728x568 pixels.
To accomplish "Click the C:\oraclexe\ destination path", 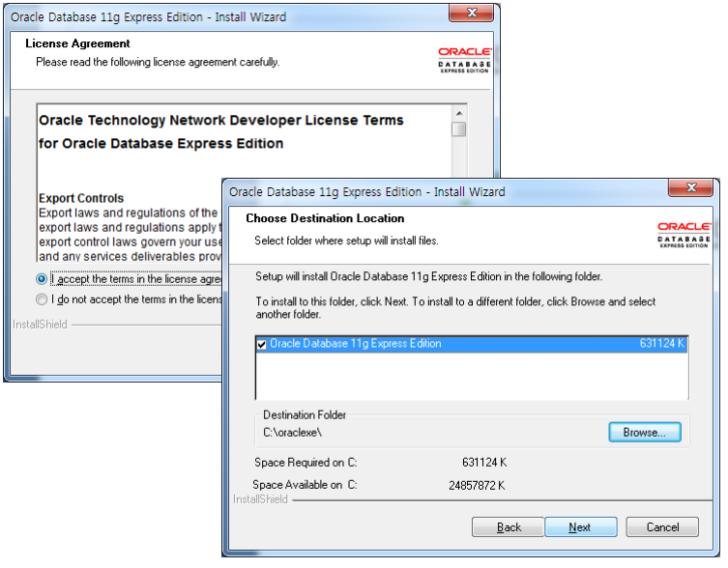I will pos(293,433).
